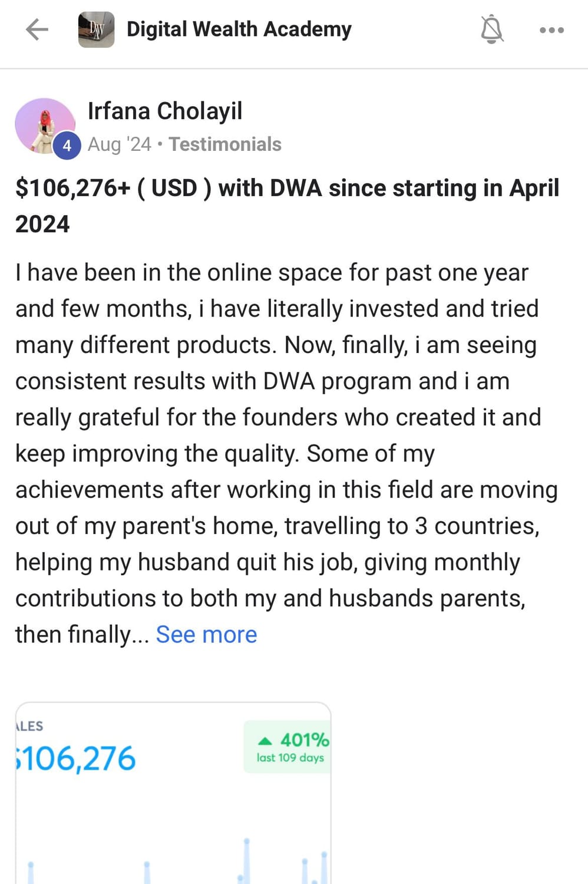Click the Digital Wealth Academy group name

point(239,29)
